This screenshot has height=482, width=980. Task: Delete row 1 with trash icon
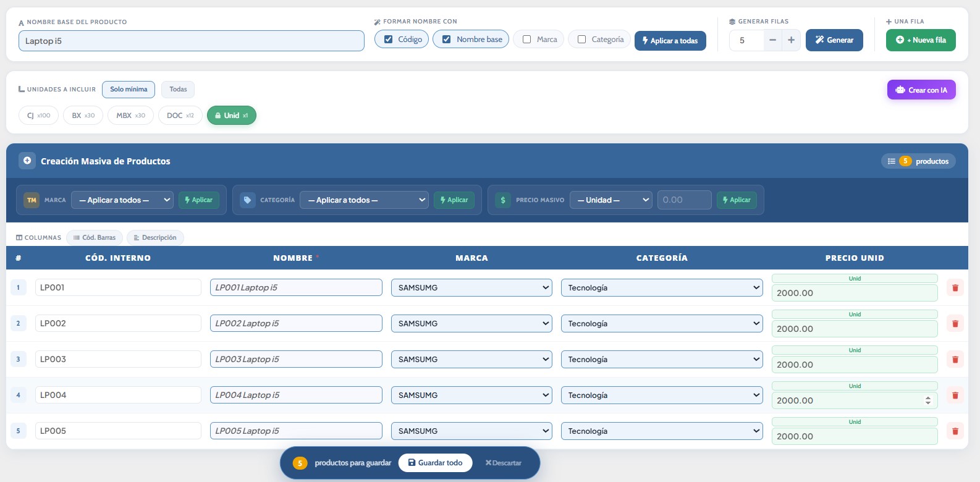(x=955, y=288)
